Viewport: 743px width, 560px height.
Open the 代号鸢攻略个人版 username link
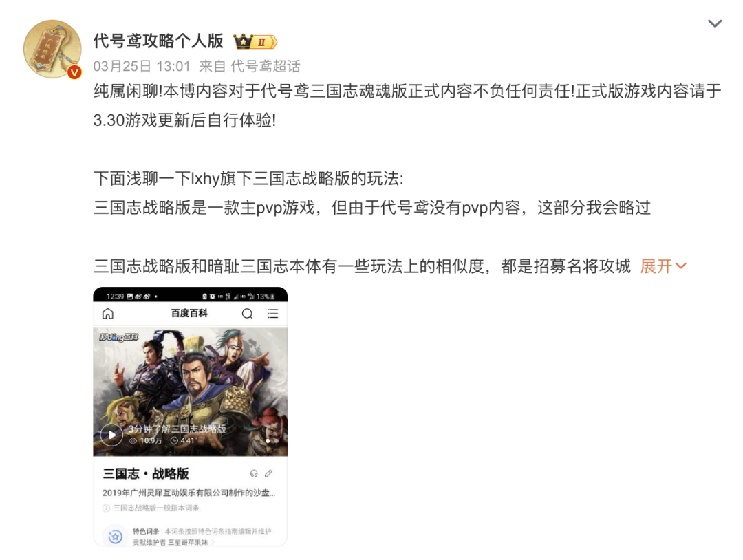pyautogui.click(x=158, y=41)
